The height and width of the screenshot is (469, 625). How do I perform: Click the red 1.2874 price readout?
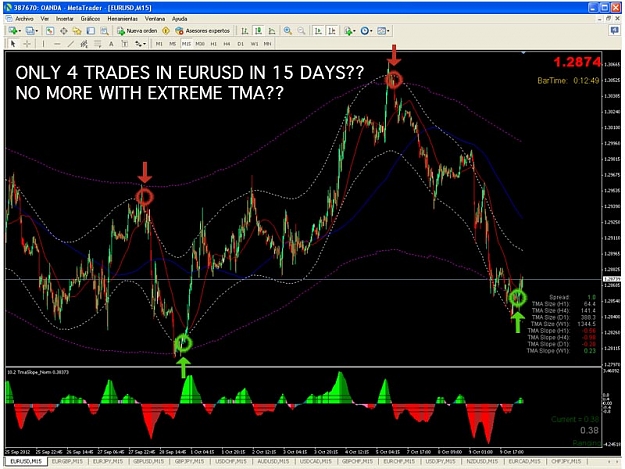tap(577, 62)
